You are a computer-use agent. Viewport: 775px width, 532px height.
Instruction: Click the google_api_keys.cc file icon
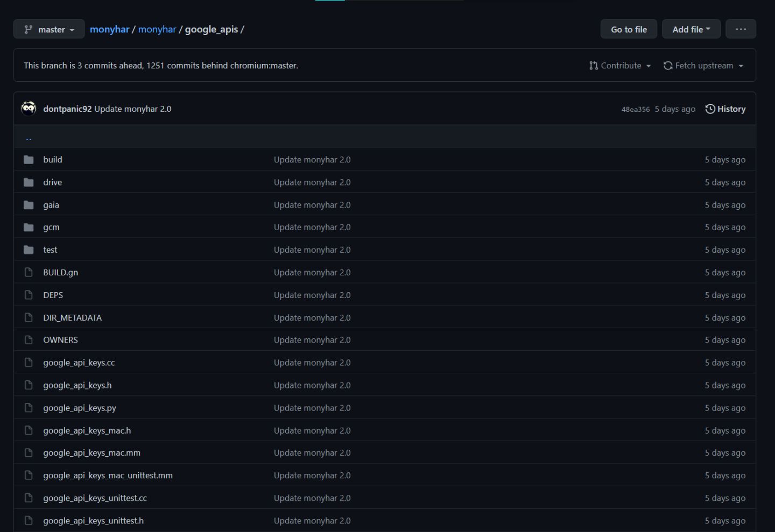click(29, 363)
